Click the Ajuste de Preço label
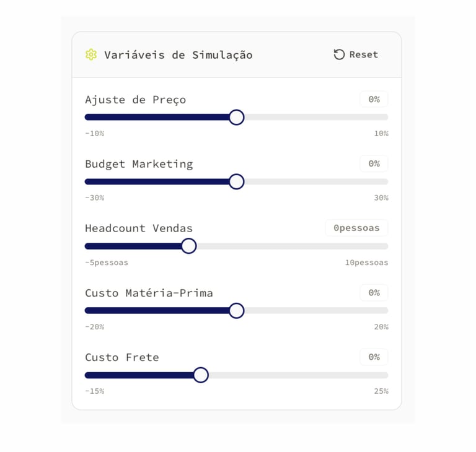476x452 pixels. click(135, 100)
